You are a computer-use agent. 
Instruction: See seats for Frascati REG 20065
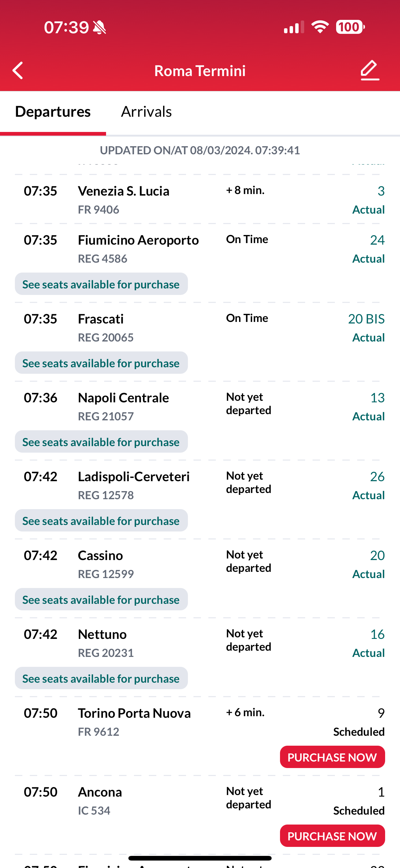tap(101, 363)
